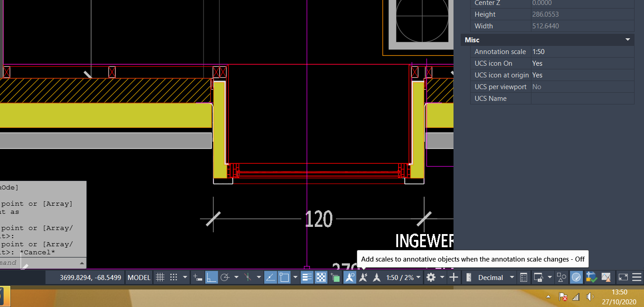Open volume speaker icon in tray
The height and width of the screenshot is (307, 644).
click(x=590, y=297)
